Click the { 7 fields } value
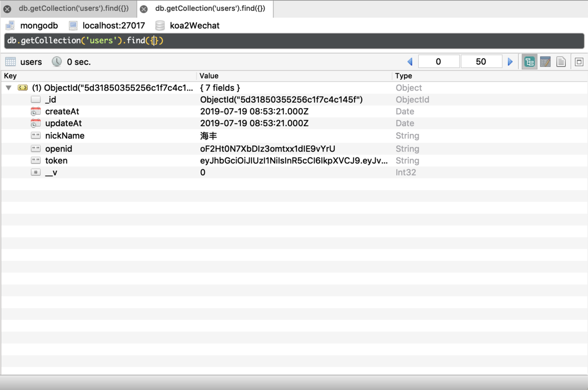The height and width of the screenshot is (390, 588). [220, 88]
